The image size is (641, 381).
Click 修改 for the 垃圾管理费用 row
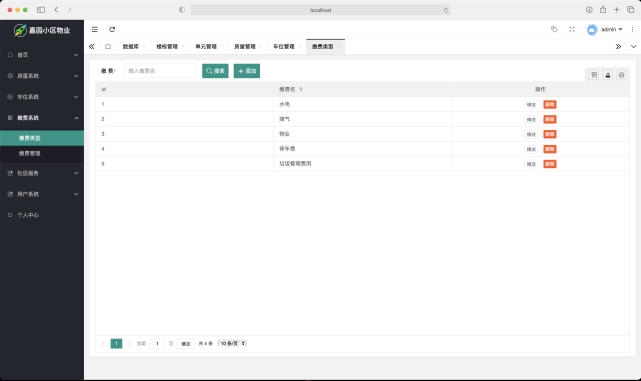[531, 164]
